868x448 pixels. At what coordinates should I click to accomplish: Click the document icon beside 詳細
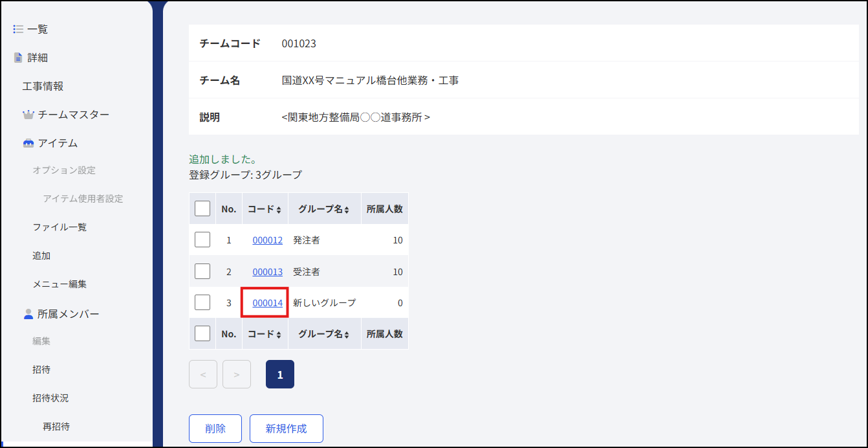coord(18,58)
